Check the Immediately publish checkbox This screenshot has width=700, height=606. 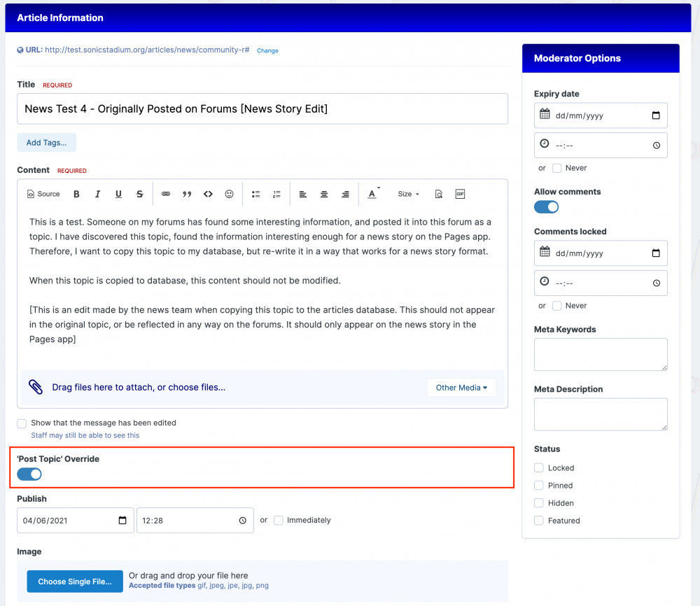pos(279,521)
